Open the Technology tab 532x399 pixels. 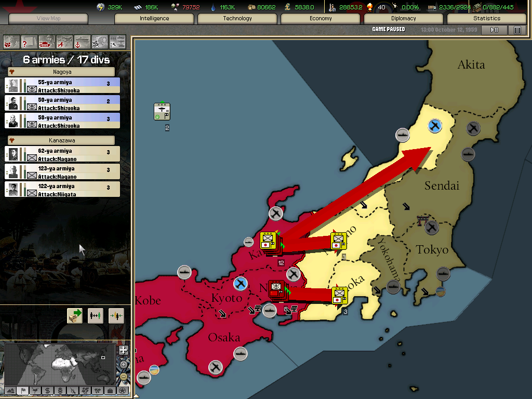[x=237, y=19]
